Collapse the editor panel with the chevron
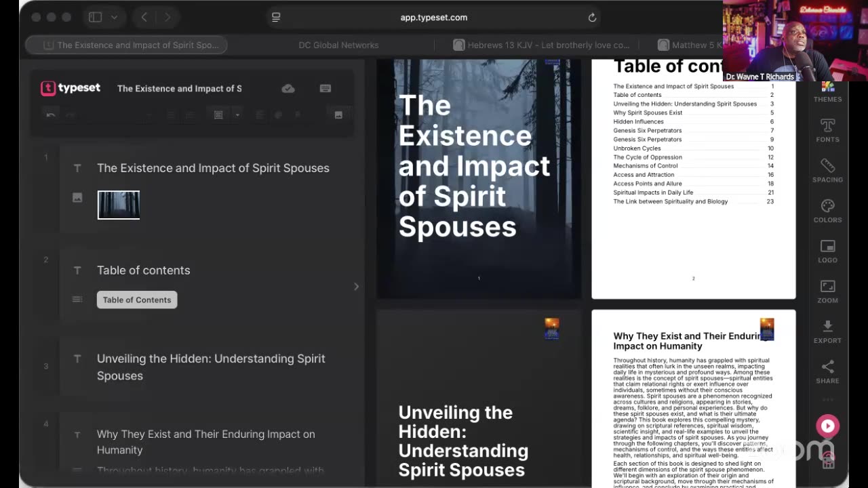 click(x=356, y=287)
